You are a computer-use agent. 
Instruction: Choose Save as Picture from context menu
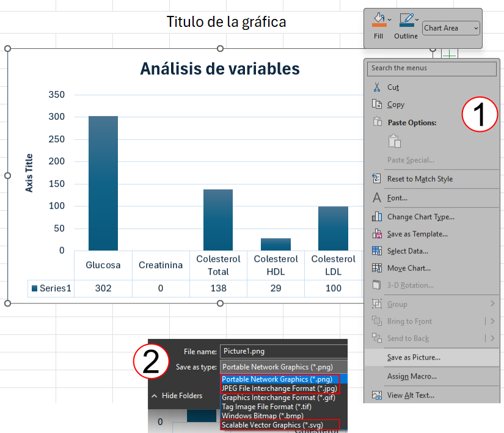pyautogui.click(x=414, y=357)
